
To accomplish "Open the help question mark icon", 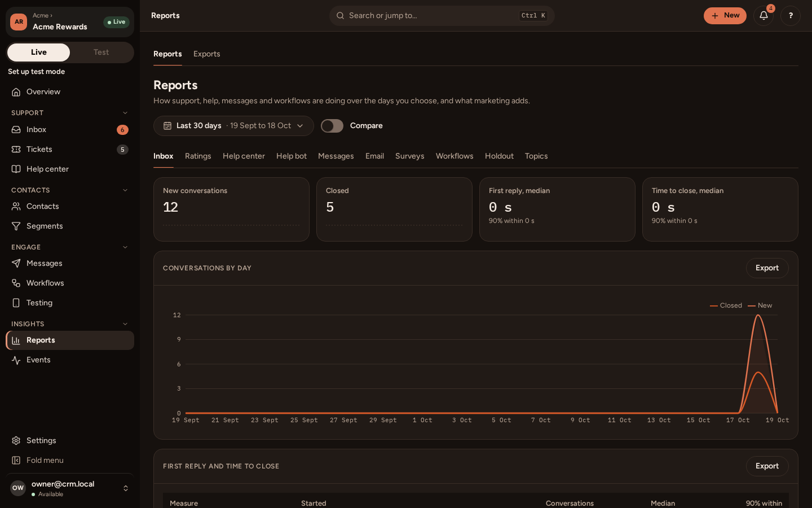I will (x=791, y=16).
